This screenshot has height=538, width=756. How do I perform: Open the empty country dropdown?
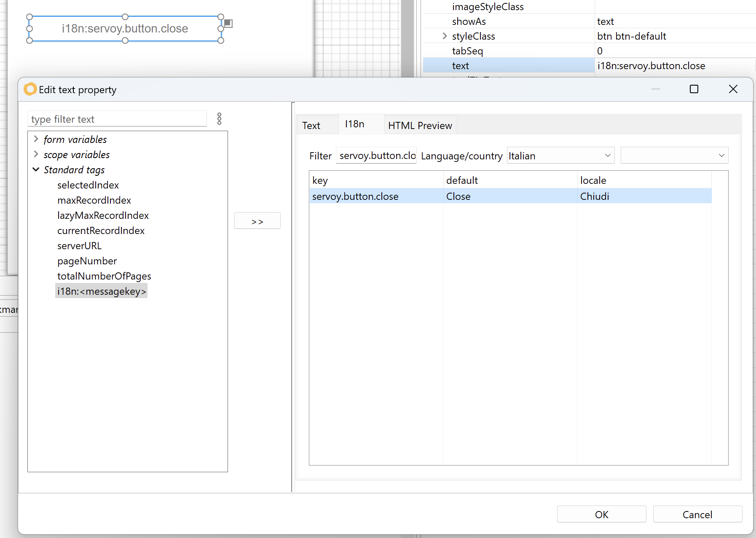[x=674, y=156]
